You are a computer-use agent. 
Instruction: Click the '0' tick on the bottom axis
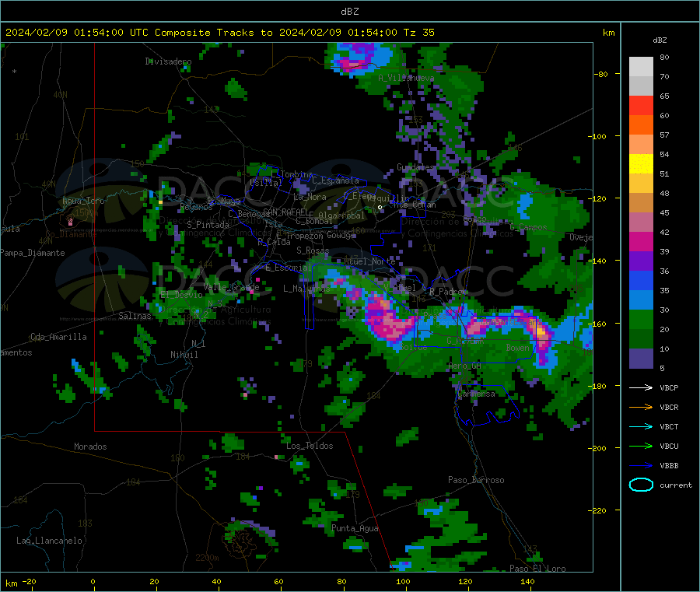pos(93,581)
